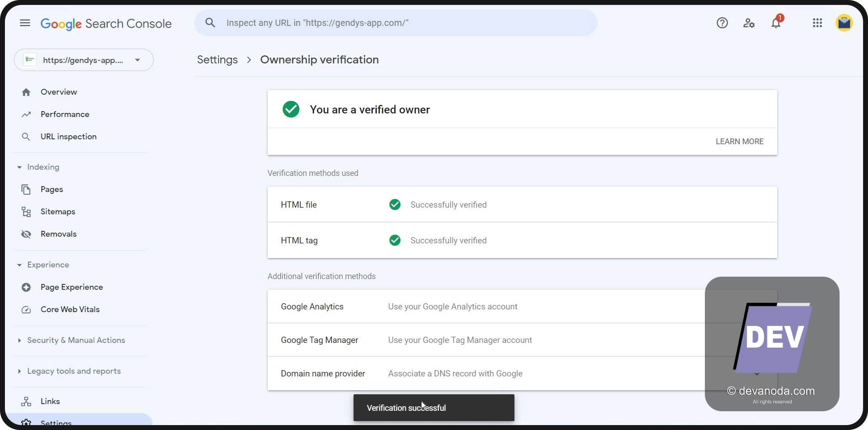Click the LEARN MORE button
The width and height of the screenshot is (868, 430).
740,142
